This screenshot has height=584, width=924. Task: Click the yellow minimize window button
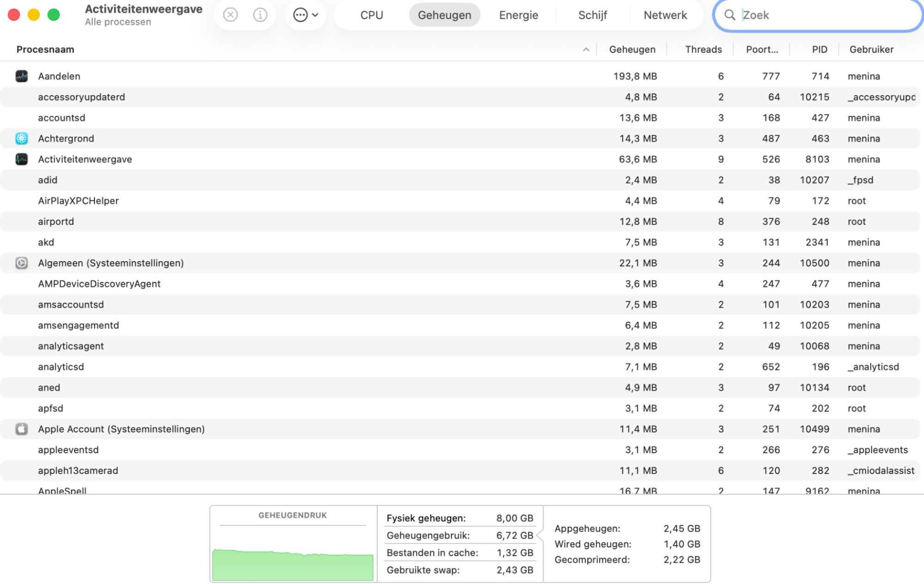(34, 15)
